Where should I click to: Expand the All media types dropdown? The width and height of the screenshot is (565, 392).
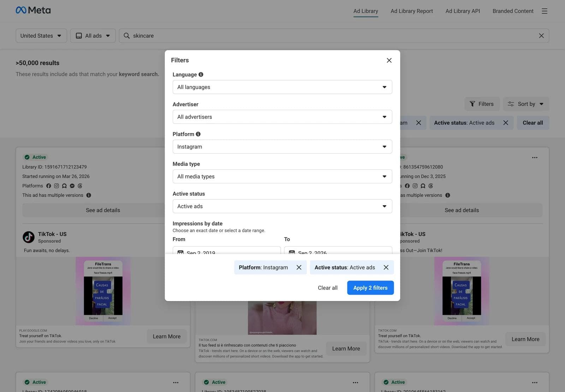tap(282, 176)
